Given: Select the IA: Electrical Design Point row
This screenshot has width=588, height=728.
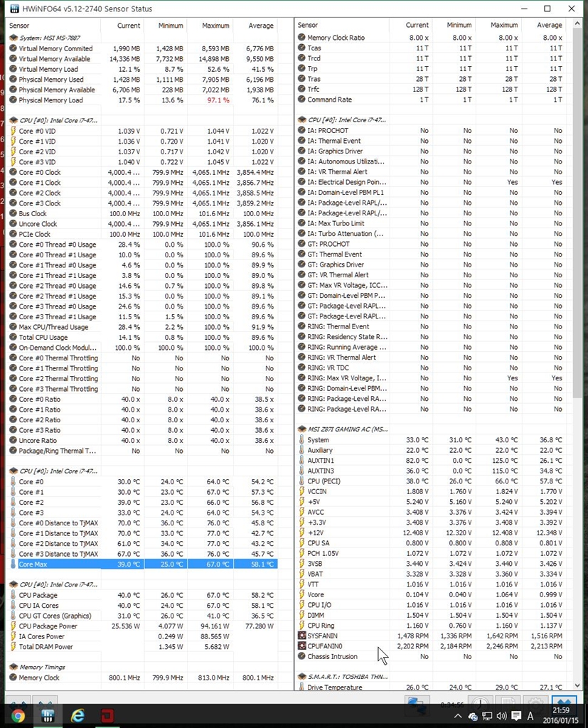Looking at the screenshot, I should click(x=432, y=182).
